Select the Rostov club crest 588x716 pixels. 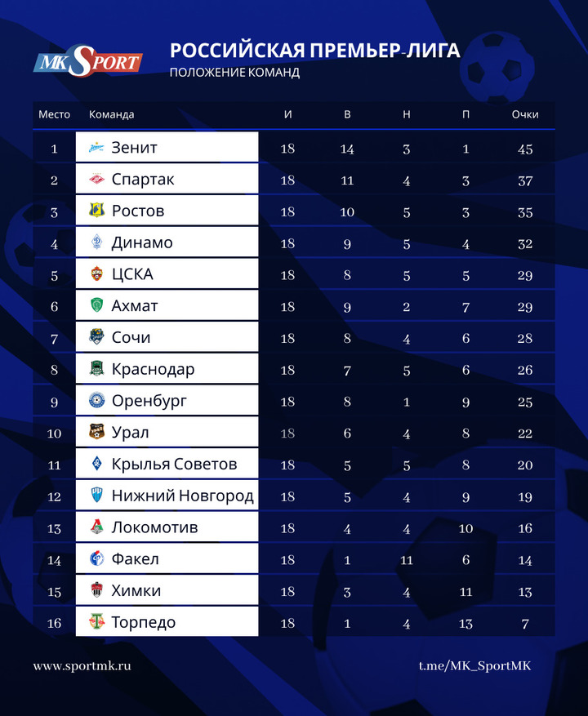[97, 211]
